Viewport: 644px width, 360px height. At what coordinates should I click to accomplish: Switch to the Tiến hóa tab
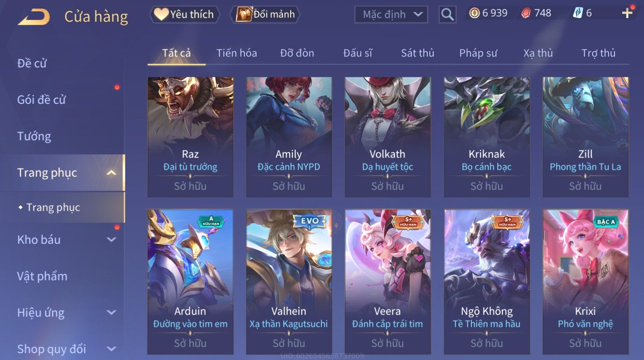pyautogui.click(x=237, y=53)
